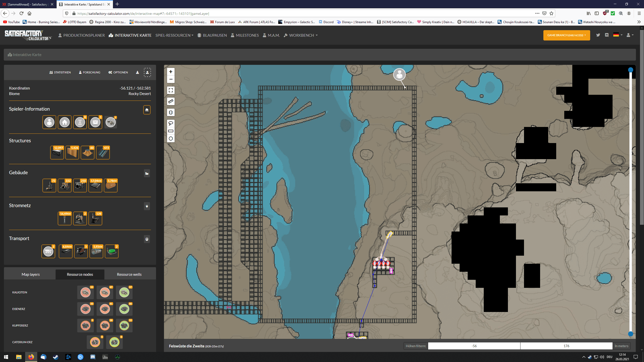This screenshot has width=644, height=362.
Task: Upload a new save file
Action: pyautogui.click(x=147, y=72)
